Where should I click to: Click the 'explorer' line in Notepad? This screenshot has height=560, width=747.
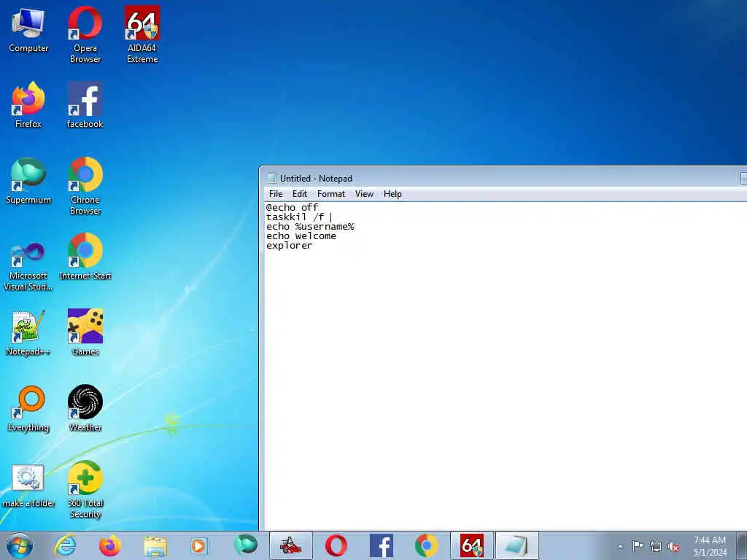point(289,245)
